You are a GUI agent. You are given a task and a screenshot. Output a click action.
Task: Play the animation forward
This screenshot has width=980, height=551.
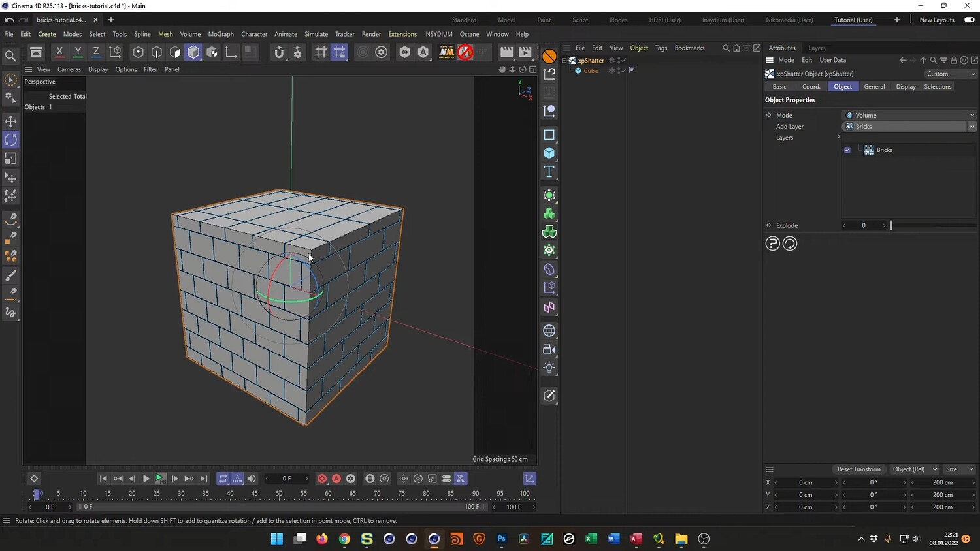pos(146,479)
